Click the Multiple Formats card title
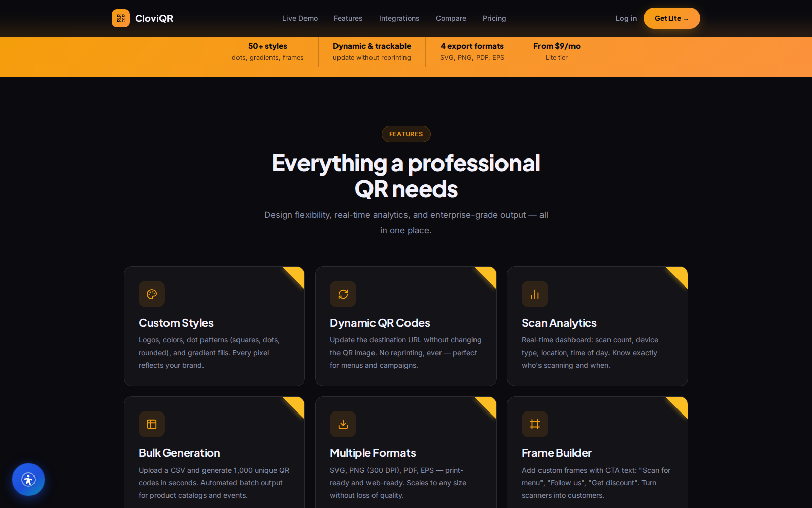 pos(373,453)
